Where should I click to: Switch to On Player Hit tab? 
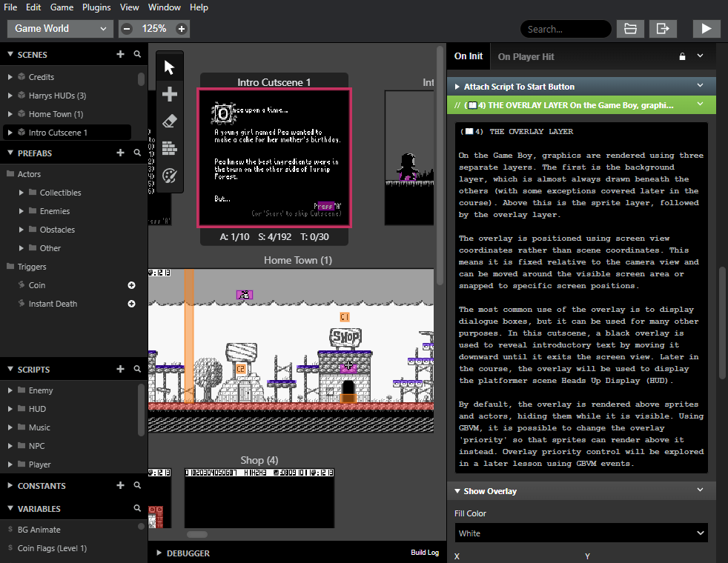[526, 56]
